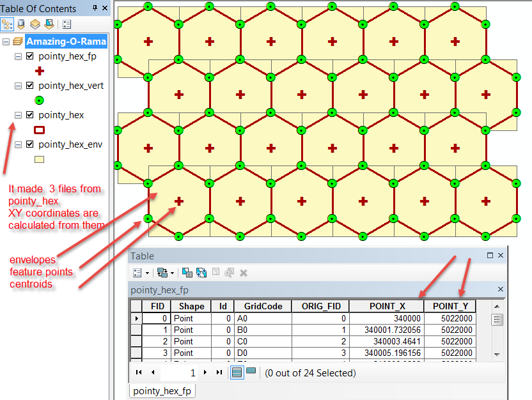532x400 pixels.
Task: Select row selector for FID 1
Action: pos(136,330)
